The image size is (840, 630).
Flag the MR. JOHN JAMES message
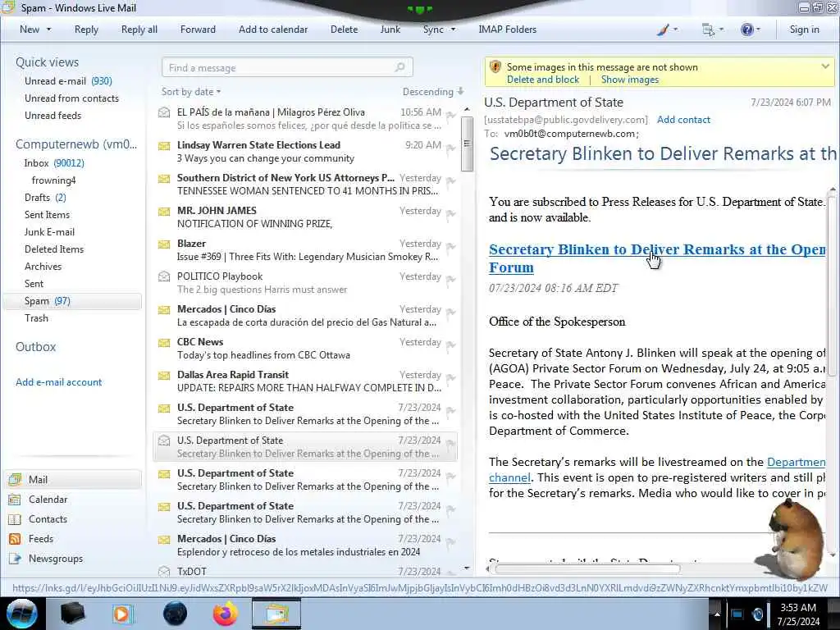coord(451,214)
